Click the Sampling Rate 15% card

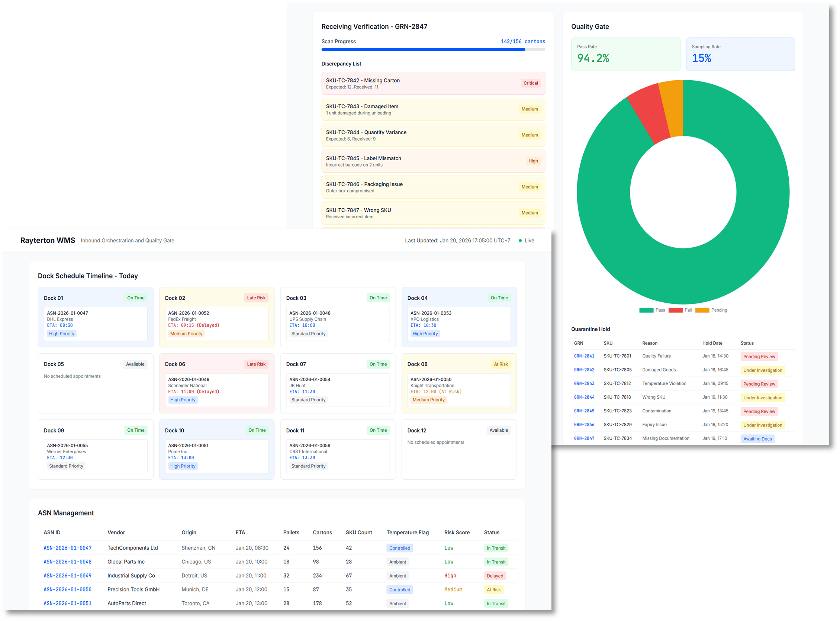coord(740,54)
